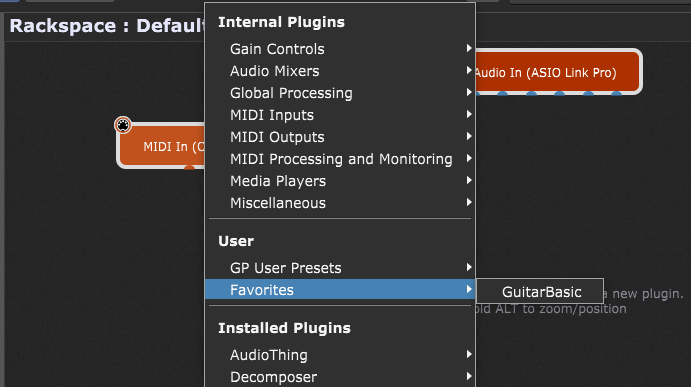Click the last blue output pin on Audio In
The image size is (691, 387).
[x=616, y=93]
